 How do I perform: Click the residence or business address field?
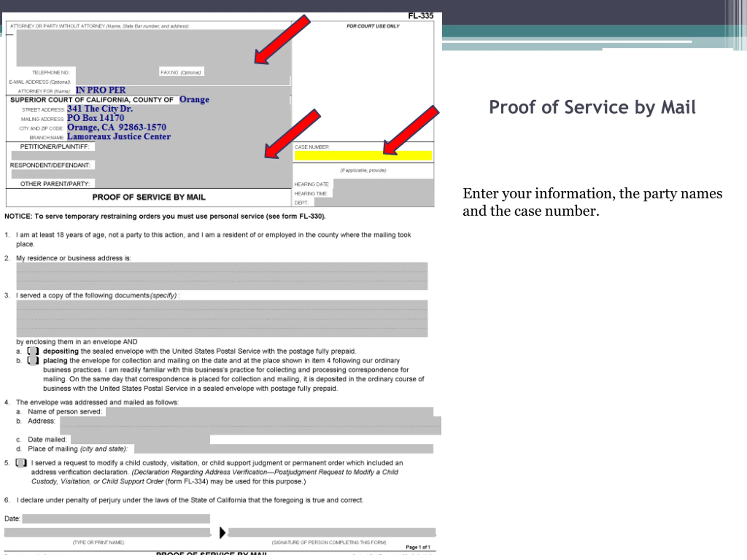pos(222,276)
